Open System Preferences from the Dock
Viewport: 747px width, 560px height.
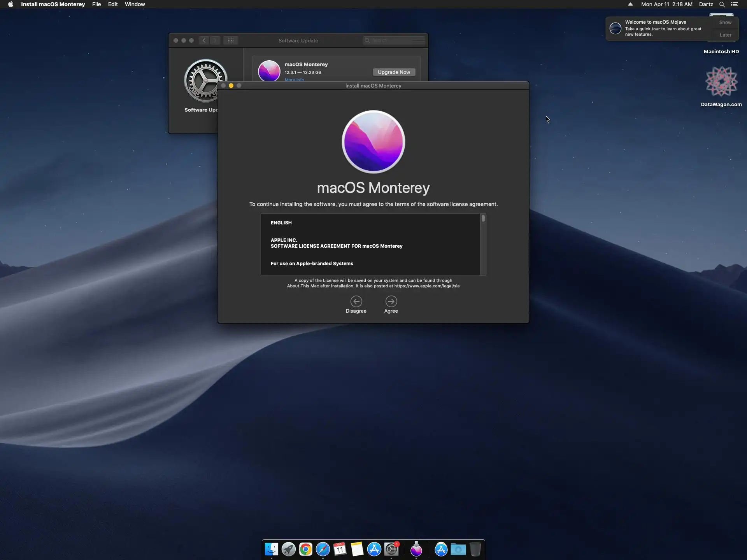[391, 549]
